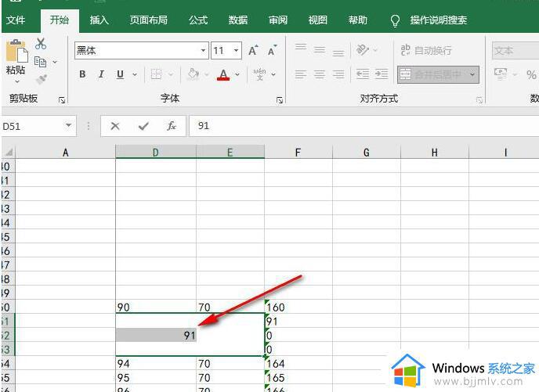Screen dimensions: 539x392
Task: Expand the Underline style dropdown arrow
Action: coord(135,74)
